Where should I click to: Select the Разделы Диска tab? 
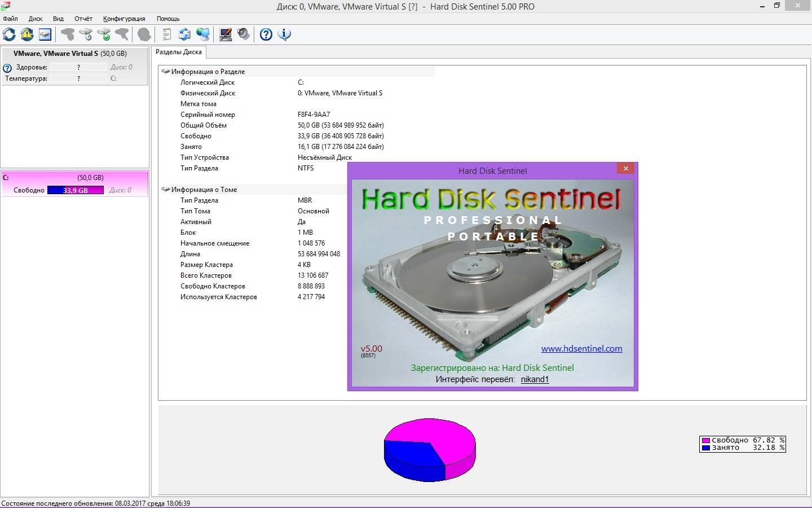pos(179,52)
